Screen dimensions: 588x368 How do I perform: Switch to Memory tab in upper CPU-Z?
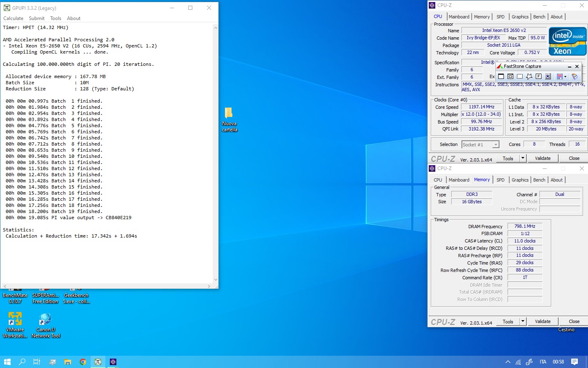(482, 17)
